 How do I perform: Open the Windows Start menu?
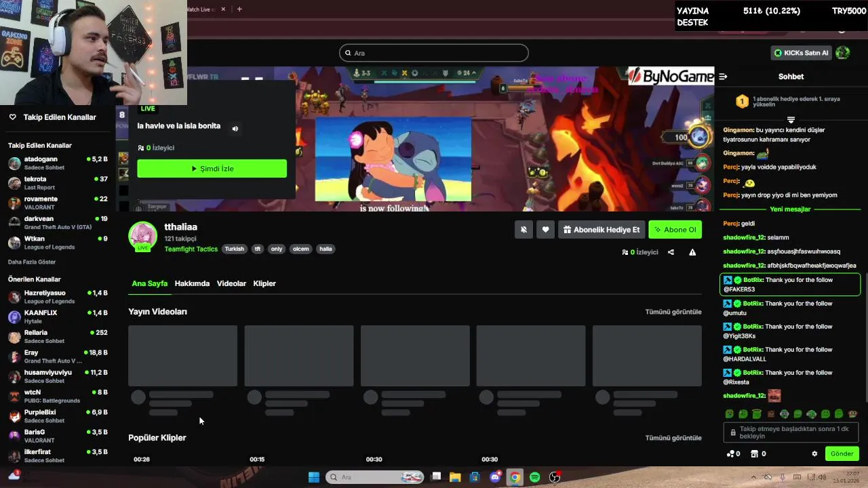coord(314,477)
